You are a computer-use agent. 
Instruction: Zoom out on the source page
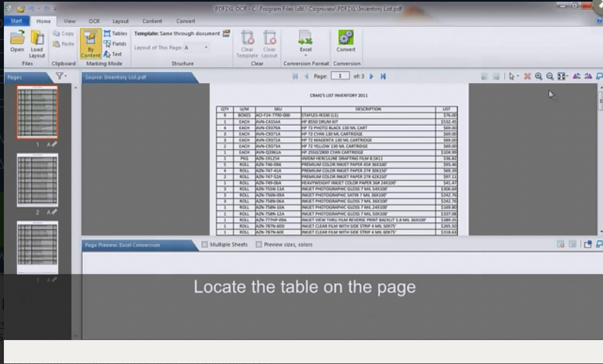(550, 76)
